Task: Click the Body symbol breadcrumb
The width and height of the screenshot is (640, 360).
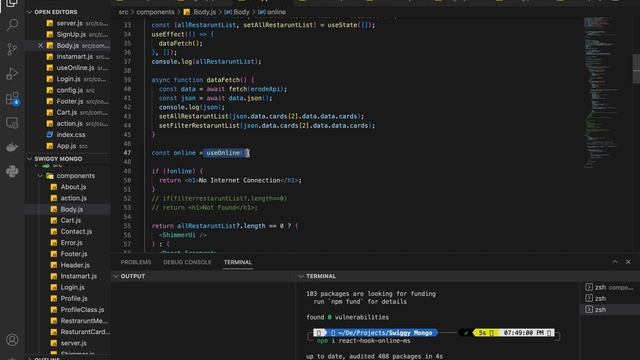Action: pos(237,12)
